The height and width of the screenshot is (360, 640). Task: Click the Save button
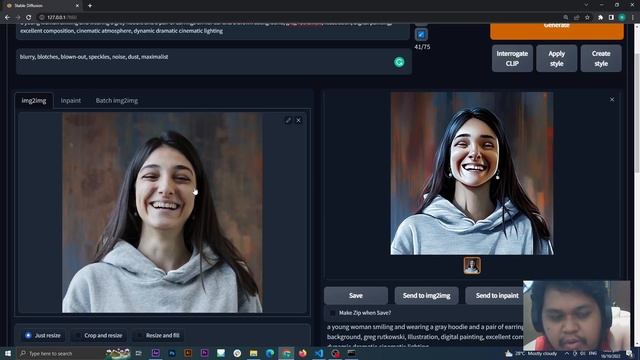tap(356, 295)
